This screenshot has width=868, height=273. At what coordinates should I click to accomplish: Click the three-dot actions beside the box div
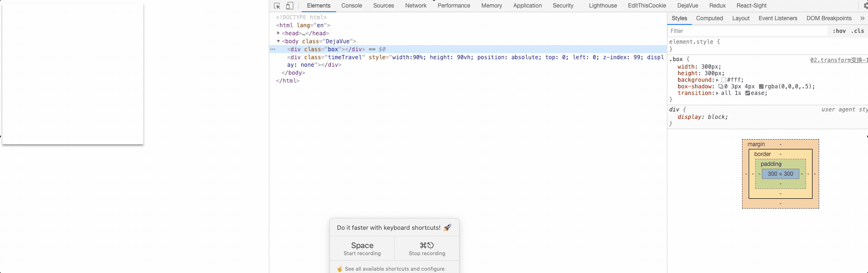tap(273, 49)
